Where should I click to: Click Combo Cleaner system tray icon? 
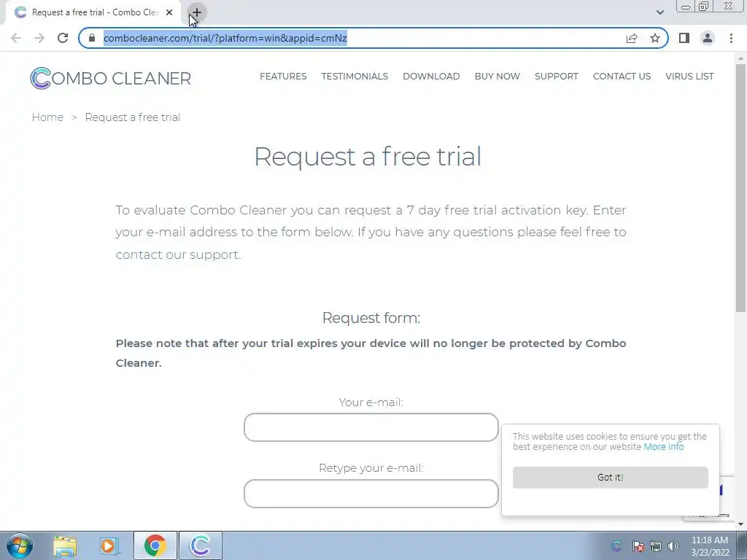point(616,546)
